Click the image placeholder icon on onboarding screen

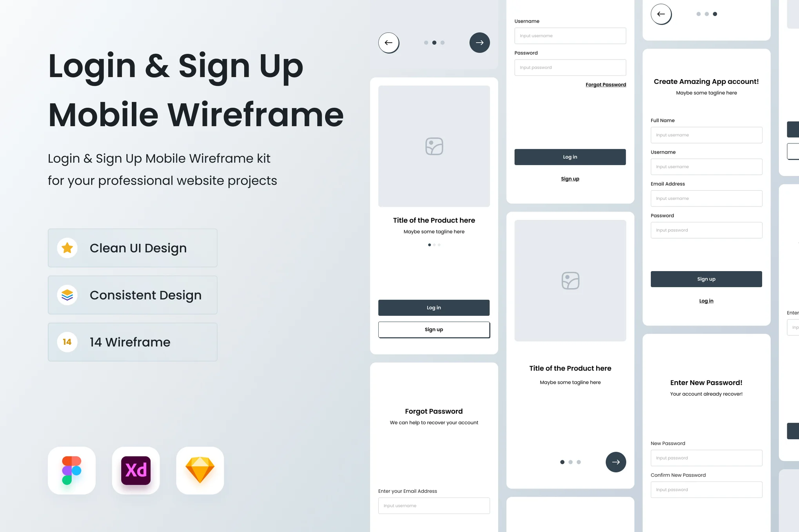pyautogui.click(x=434, y=145)
